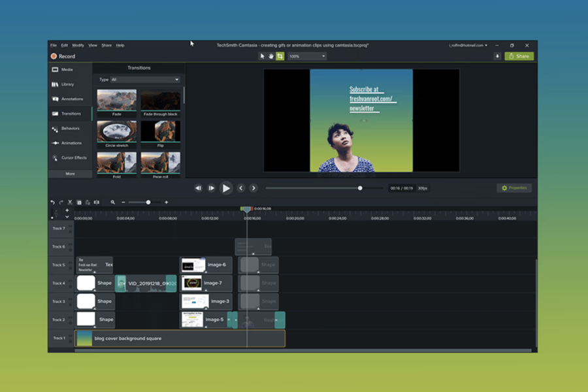Image resolution: width=588 pixels, height=392 pixels.
Task: Click the timeline magnifier zoom icon
Action: pyautogui.click(x=112, y=202)
